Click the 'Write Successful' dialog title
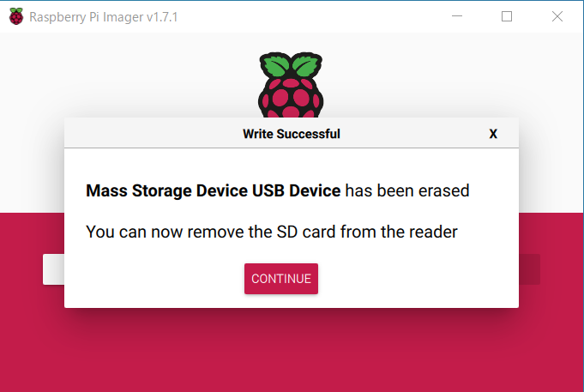This screenshot has height=392, width=584. click(x=292, y=134)
